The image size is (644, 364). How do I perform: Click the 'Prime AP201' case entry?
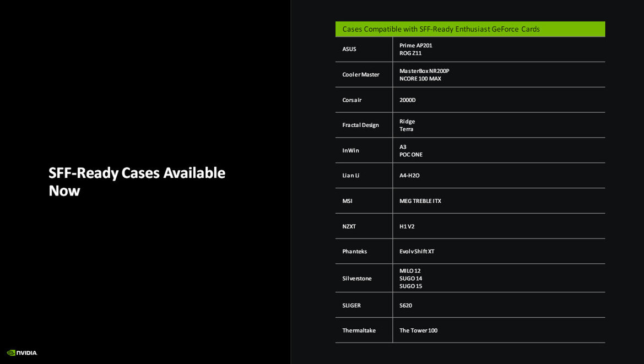[415, 46]
